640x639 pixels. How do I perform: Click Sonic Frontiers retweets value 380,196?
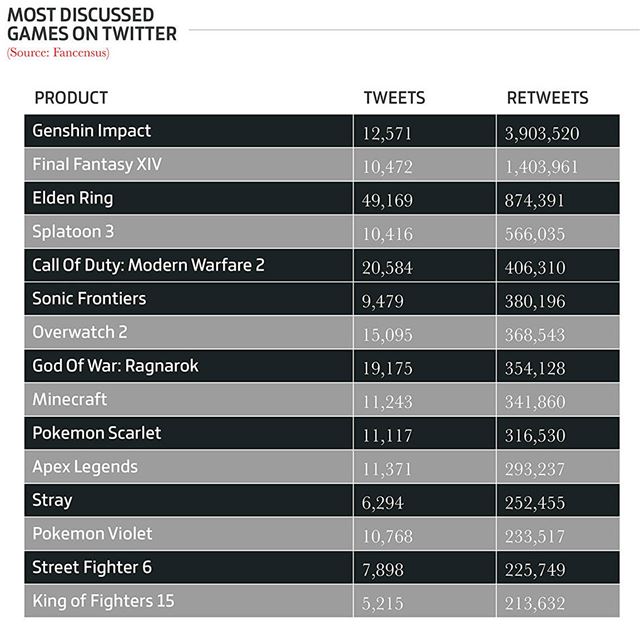click(x=536, y=301)
